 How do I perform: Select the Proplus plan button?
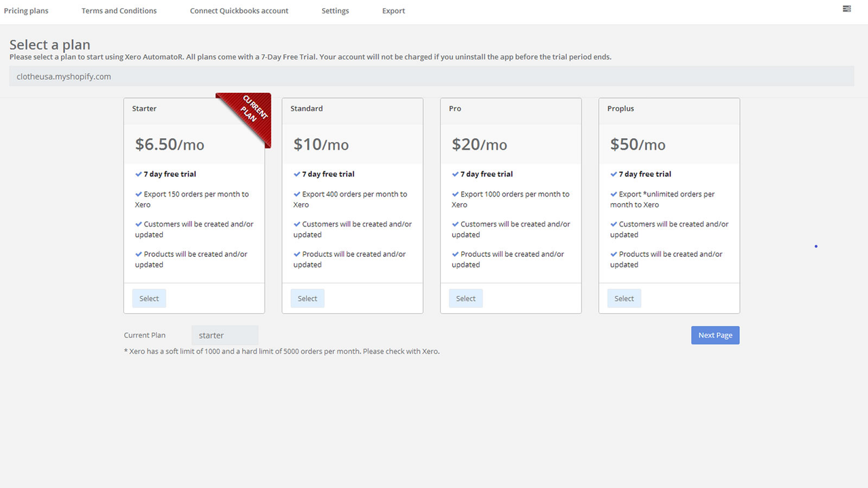pyautogui.click(x=624, y=298)
